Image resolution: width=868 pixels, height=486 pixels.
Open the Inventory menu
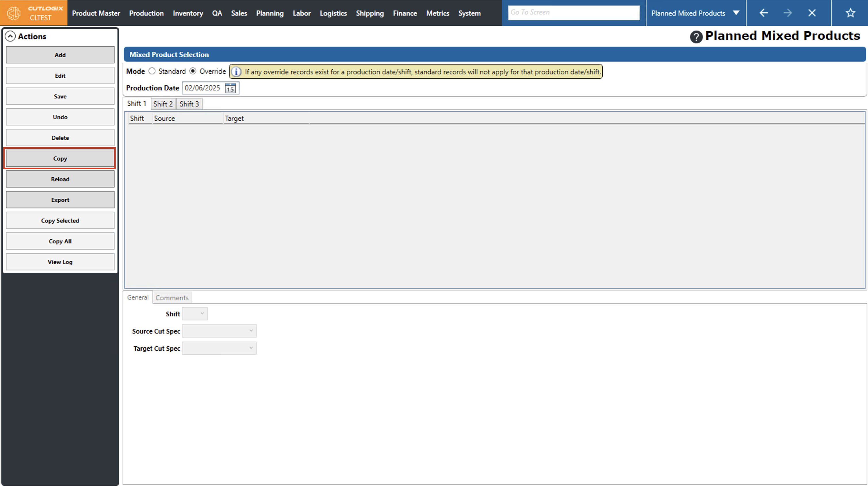click(188, 13)
